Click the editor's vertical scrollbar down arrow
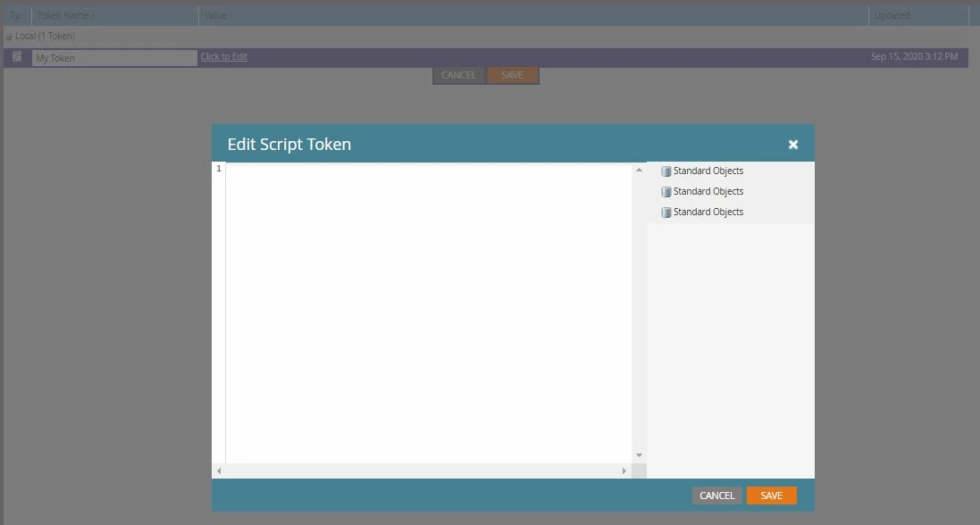The width and height of the screenshot is (980, 525). coord(639,455)
